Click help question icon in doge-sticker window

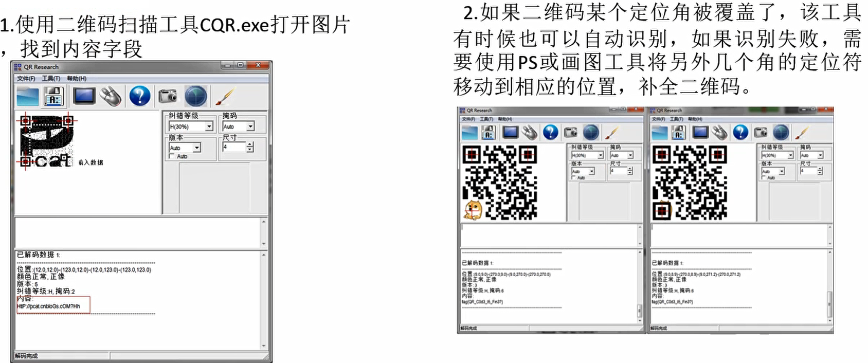(x=551, y=133)
